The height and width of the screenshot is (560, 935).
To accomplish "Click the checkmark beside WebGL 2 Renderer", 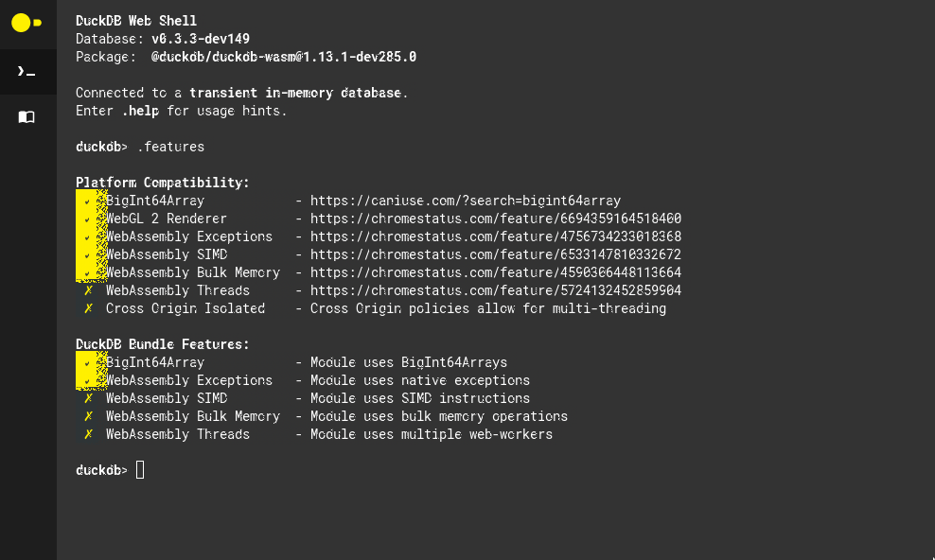I will coord(88,218).
